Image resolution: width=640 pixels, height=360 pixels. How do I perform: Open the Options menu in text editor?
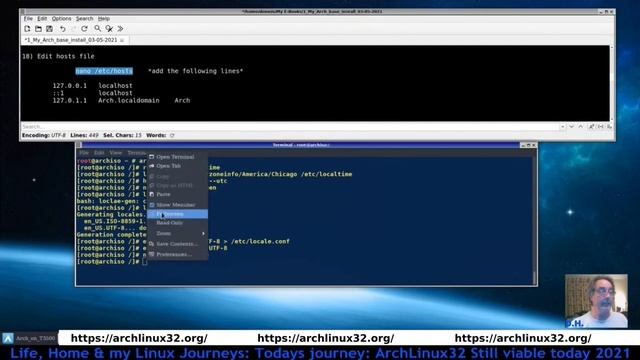pyautogui.click(x=61, y=19)
